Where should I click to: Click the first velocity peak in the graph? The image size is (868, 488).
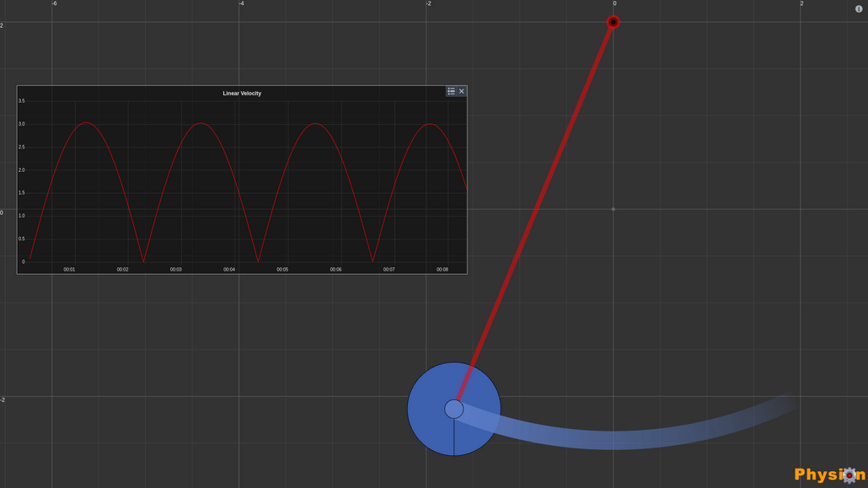pos(84,124)
